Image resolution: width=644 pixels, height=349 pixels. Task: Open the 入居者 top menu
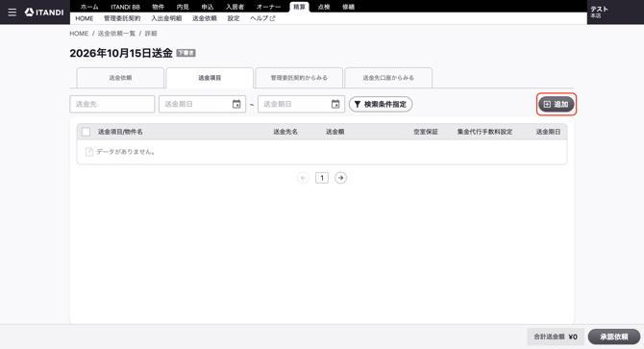(x=235, y=7)
